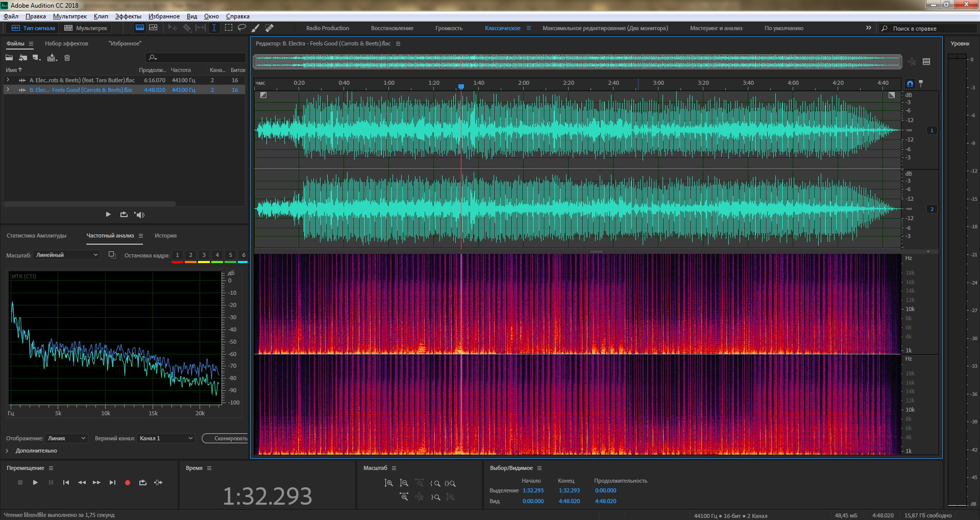Click the Fast Forward button

tap(96, 482)
